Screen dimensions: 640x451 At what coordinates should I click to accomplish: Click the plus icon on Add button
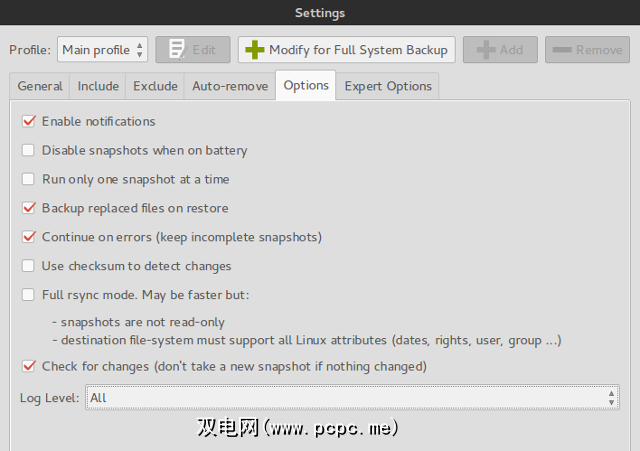click(x=486, y=50)
